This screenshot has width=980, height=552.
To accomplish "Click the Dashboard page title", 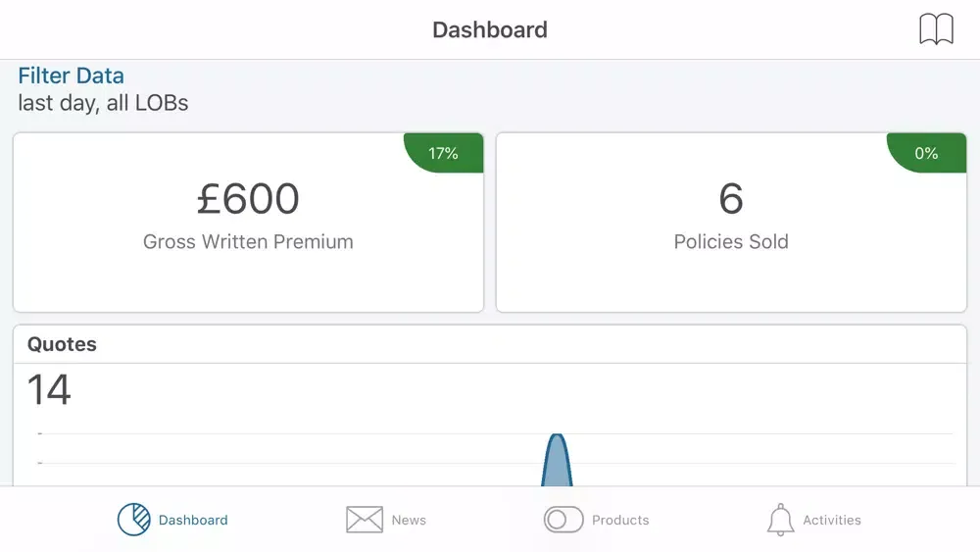I will (x=490, y=30).
